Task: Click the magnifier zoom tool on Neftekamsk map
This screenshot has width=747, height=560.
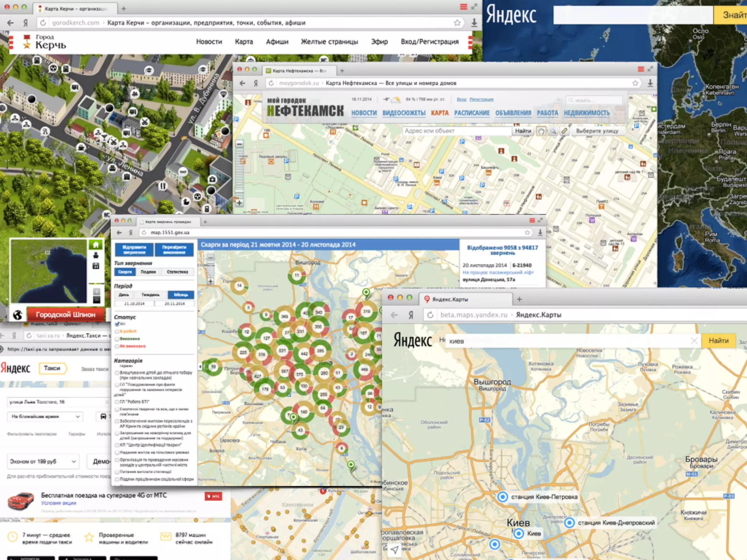Action: pyautogui.click(x=553, y=131)
